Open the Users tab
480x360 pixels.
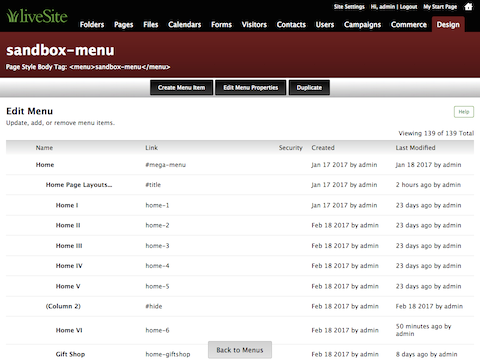[x=325, y=25]
